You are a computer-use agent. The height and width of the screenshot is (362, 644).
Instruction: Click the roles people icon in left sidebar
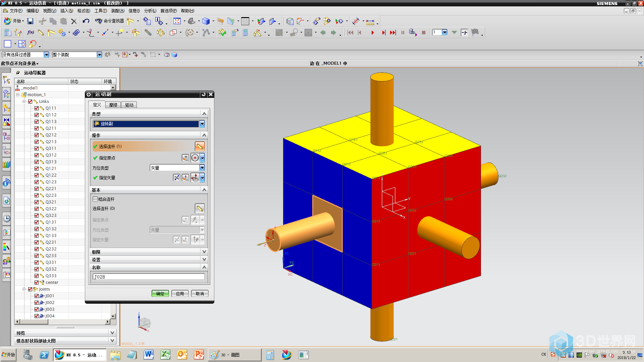(6, 261)
